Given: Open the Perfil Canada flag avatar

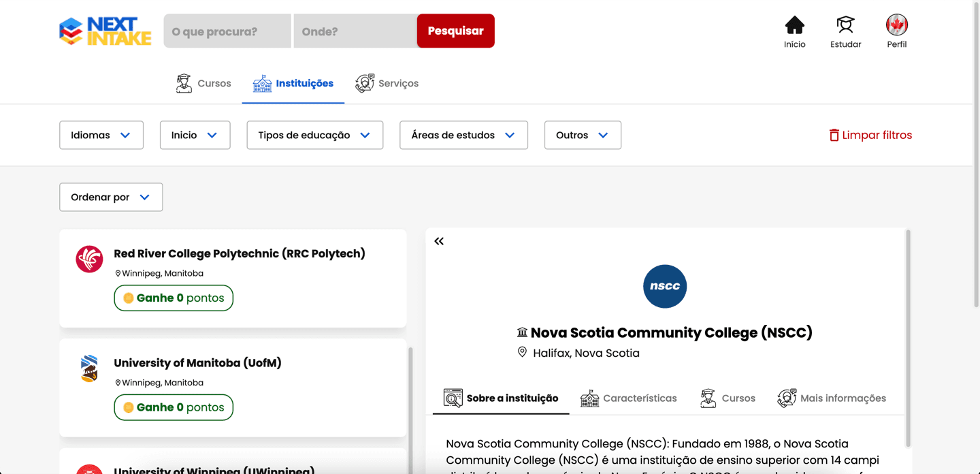Looking at the screenshot, I should (897, 25).
